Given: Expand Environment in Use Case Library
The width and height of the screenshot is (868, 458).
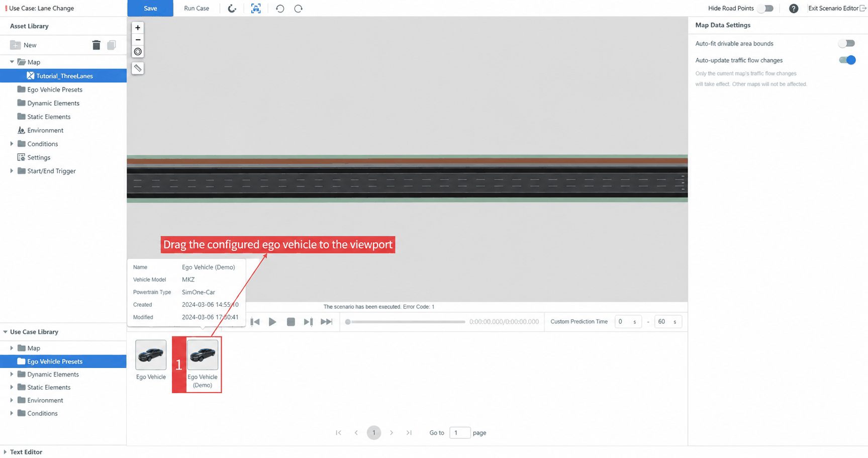Looking at the screenshot, I should 12,400.
